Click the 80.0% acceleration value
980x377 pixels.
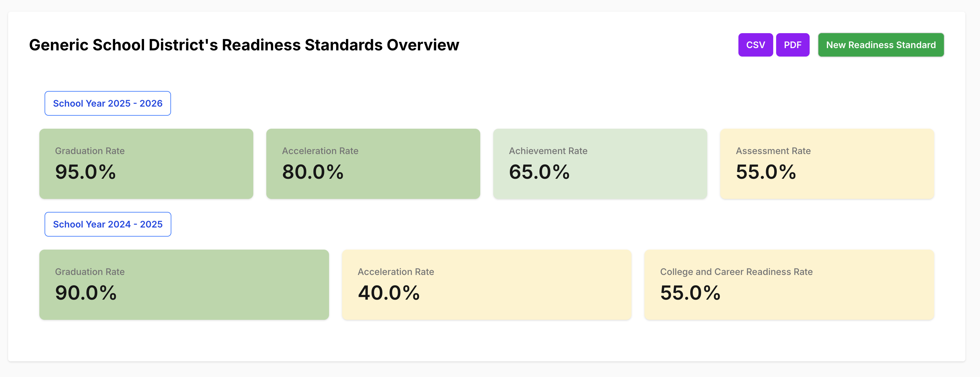point(313,172)
